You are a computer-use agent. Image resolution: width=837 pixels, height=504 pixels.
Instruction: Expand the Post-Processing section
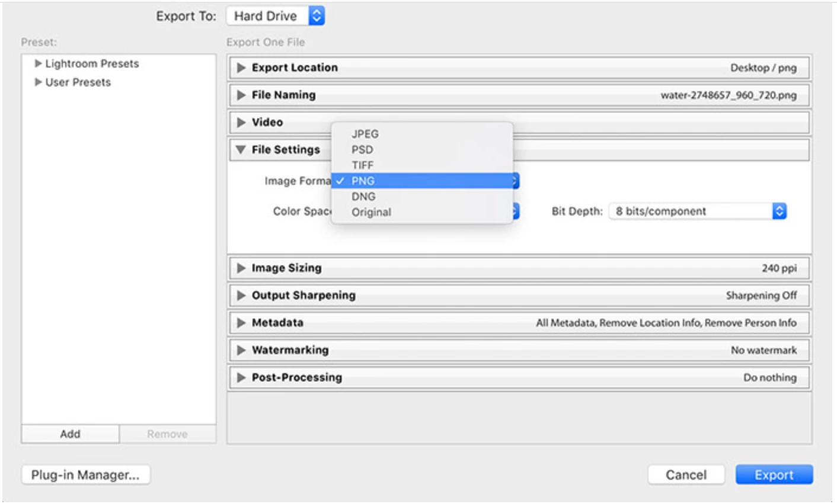pos(241,377)
